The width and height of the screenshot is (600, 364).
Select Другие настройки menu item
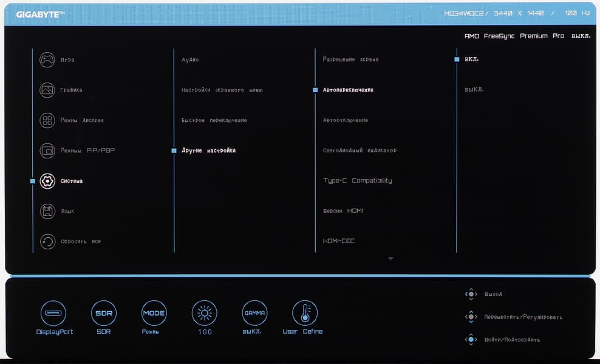208,150
